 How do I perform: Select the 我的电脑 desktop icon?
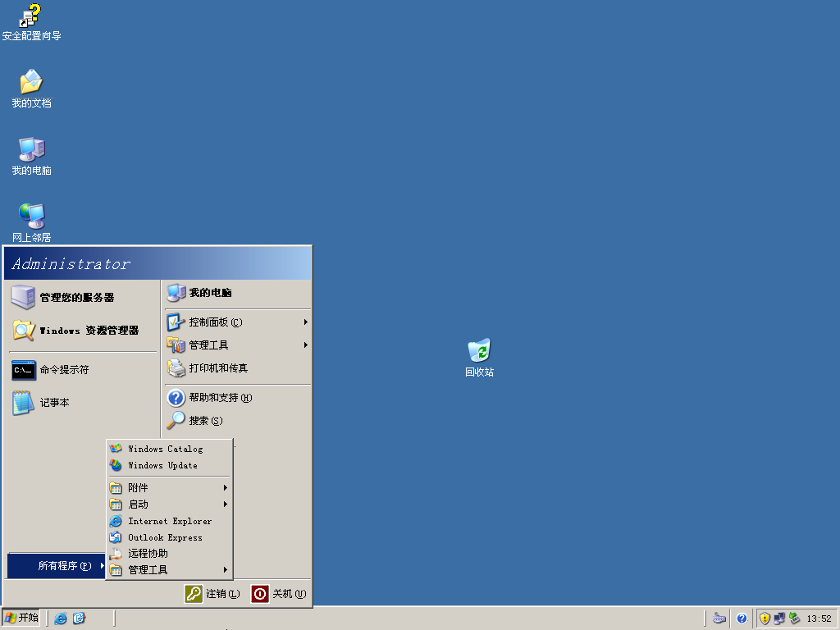(x=31, y=156)
